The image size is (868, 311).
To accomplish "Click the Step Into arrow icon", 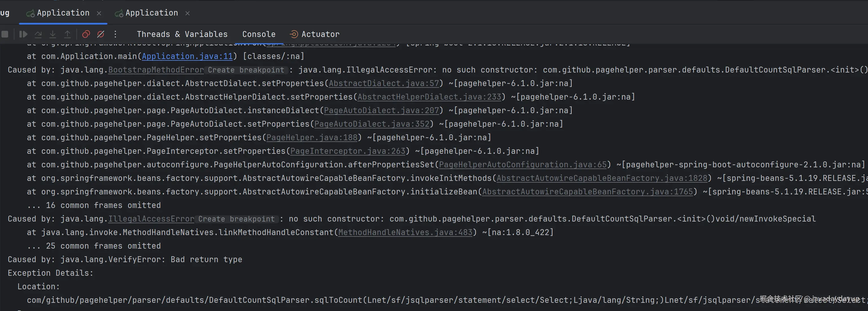I will pos(52,34).
